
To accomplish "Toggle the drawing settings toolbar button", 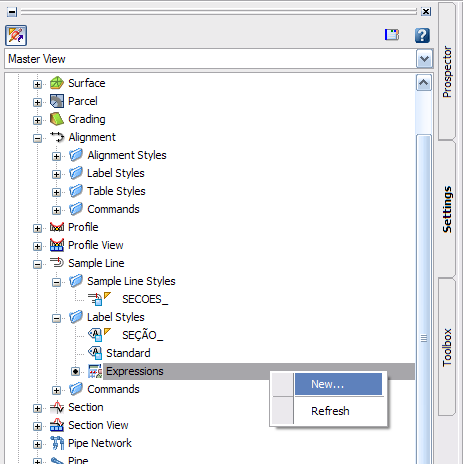I will coord(16,35).
